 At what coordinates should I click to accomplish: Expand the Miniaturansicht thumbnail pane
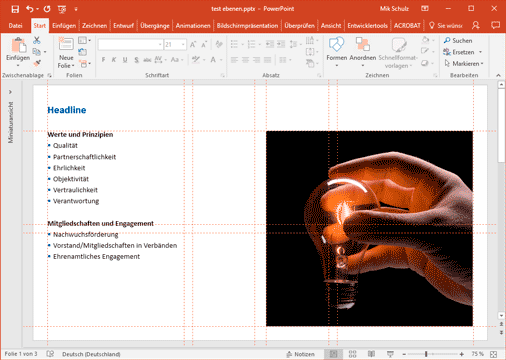point(10,92)
